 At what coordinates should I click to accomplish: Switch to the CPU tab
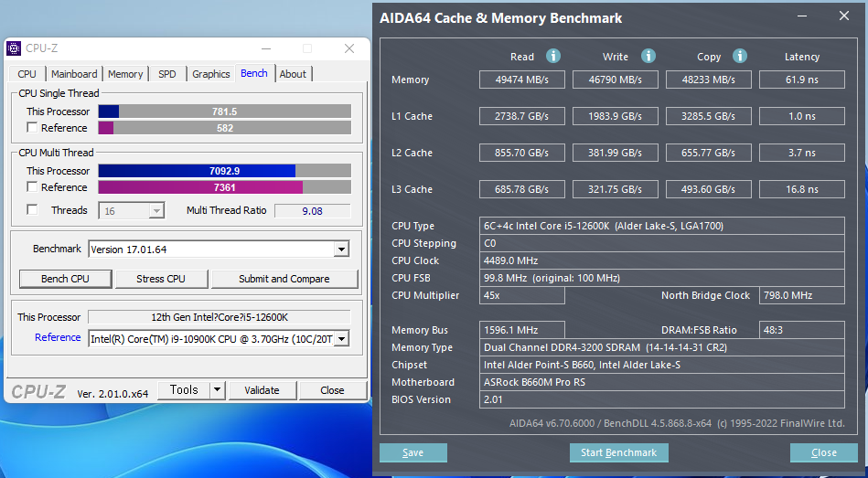27,74
